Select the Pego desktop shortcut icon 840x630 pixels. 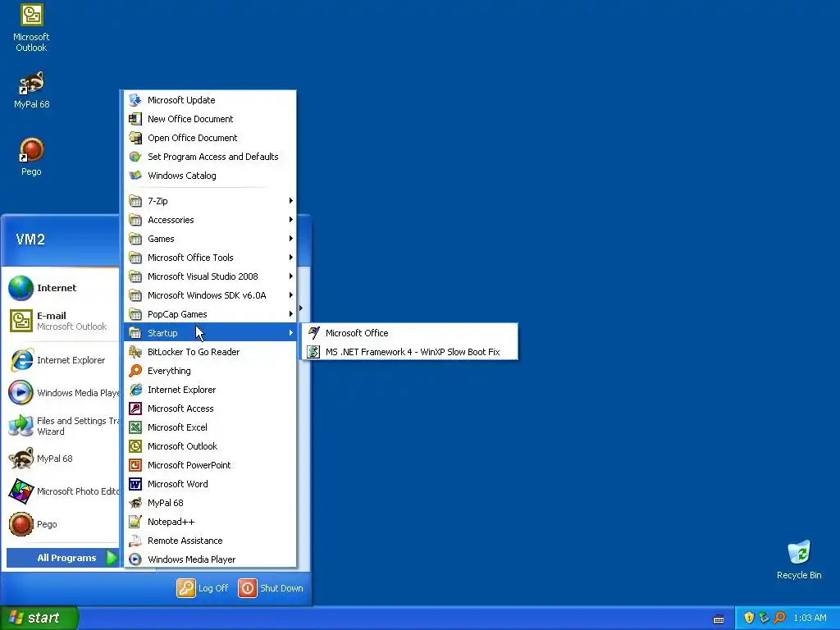[31, 157]
